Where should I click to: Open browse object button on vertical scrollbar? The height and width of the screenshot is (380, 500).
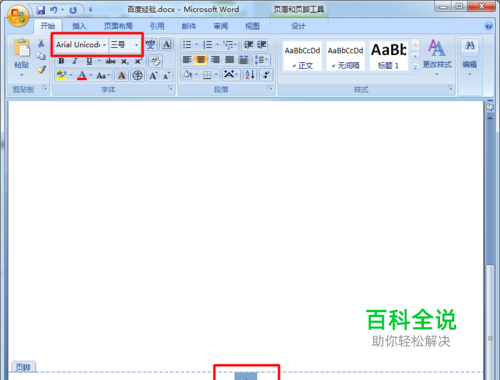click(x=490, y=107)
